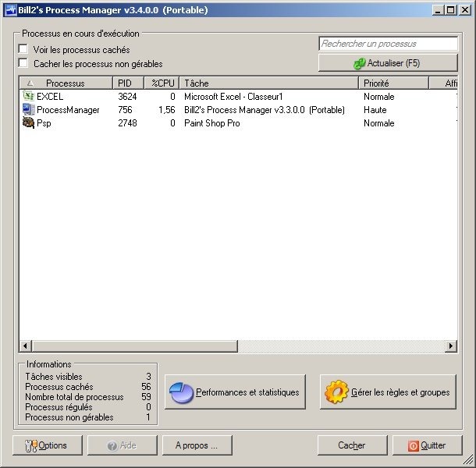Sort by the %CPU column header
476x468 pixels.
(x=162, y=83)
